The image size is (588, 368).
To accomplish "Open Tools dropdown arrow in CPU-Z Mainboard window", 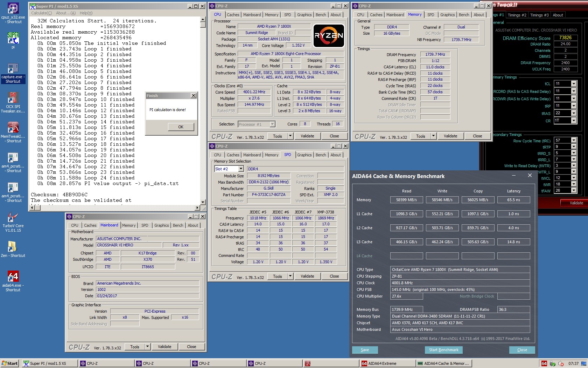I will click(147, 347).
